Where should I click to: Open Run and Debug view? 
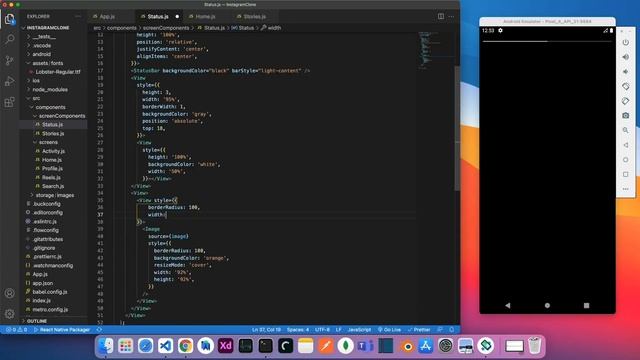coord(9,81)
